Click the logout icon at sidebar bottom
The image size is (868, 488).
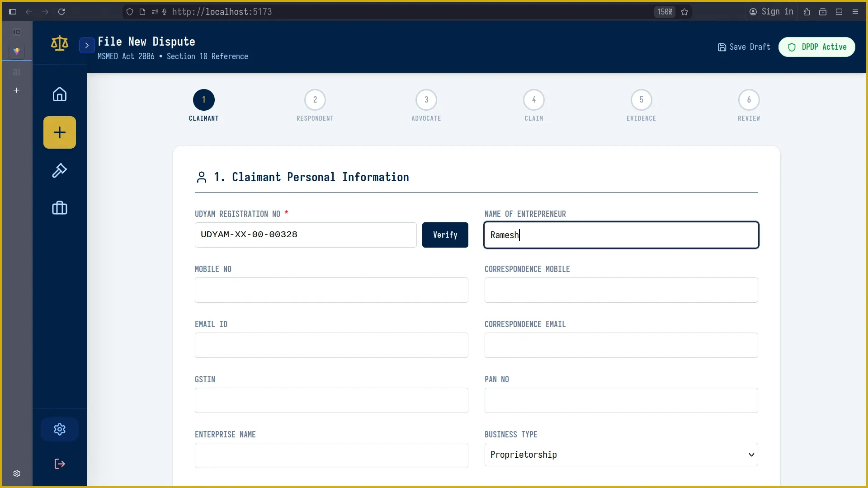point(59,464)
